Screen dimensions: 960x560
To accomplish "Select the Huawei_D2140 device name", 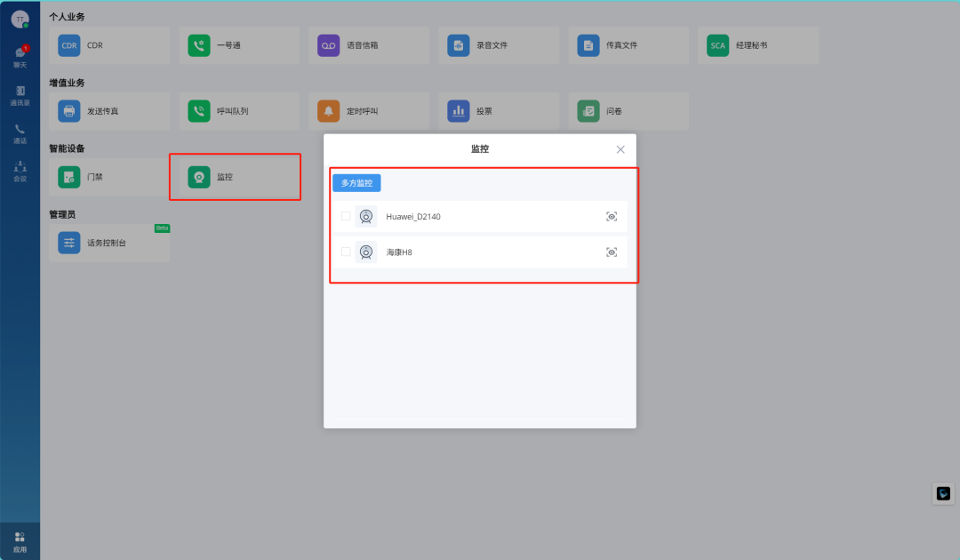I will coord(413,217).
